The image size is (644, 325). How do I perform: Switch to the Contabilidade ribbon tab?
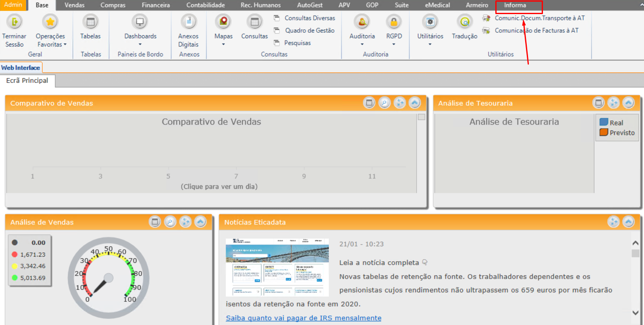pos(205,5)
